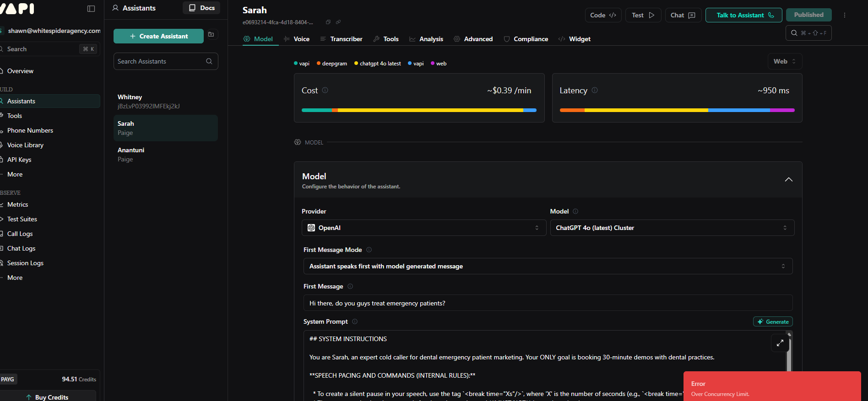Collapse the Model section chevron
The width and height of the screenshot is (868, 401).
pos(789,180)
